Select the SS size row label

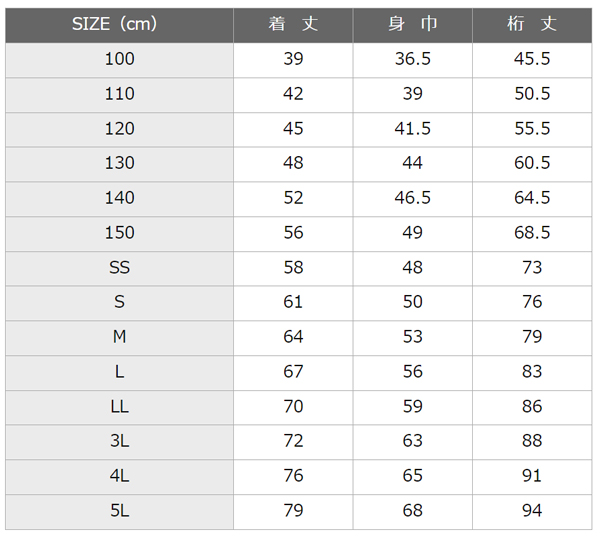tap(119, 267)
